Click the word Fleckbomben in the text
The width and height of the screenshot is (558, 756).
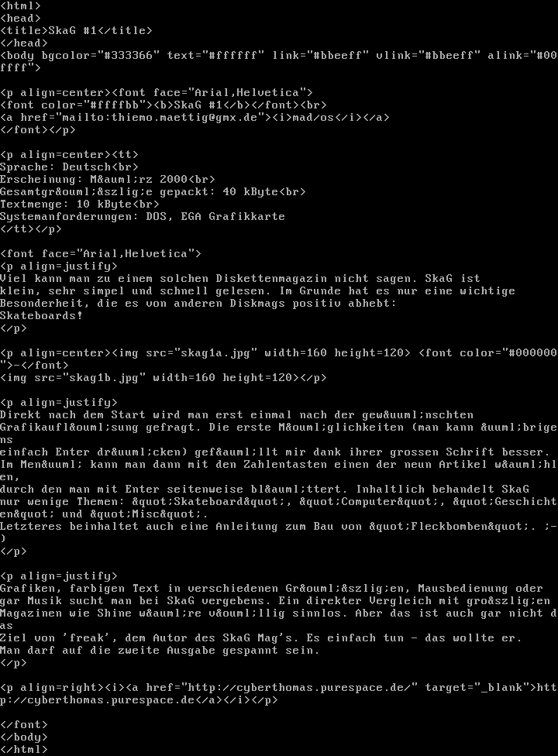click(x=449, y=527)
